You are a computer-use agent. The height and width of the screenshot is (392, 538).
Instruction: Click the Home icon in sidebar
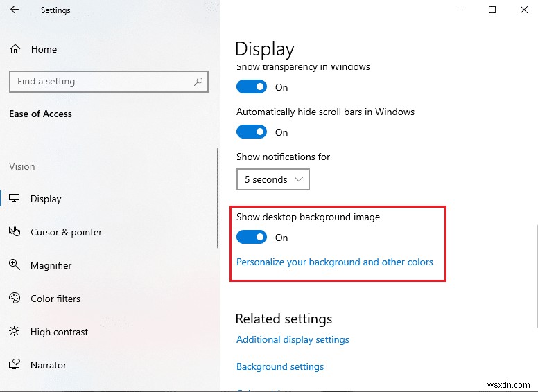pos(15,49)
